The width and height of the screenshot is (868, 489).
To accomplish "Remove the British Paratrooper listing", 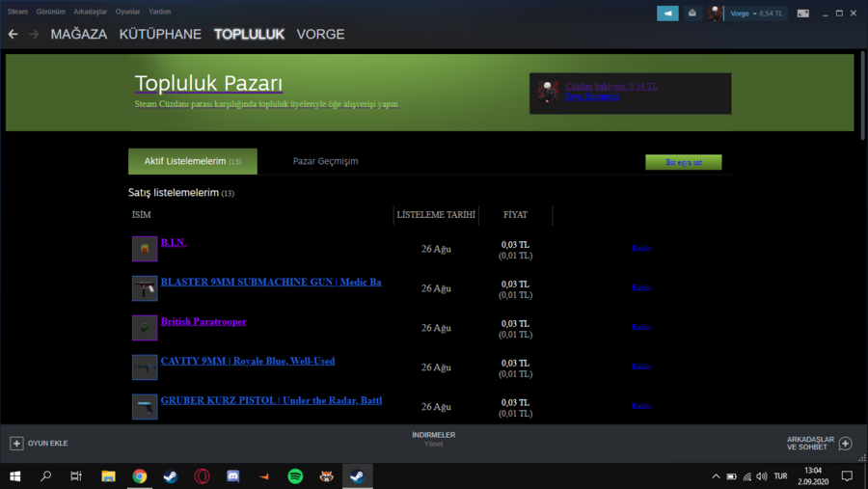I will coord(641,327).
